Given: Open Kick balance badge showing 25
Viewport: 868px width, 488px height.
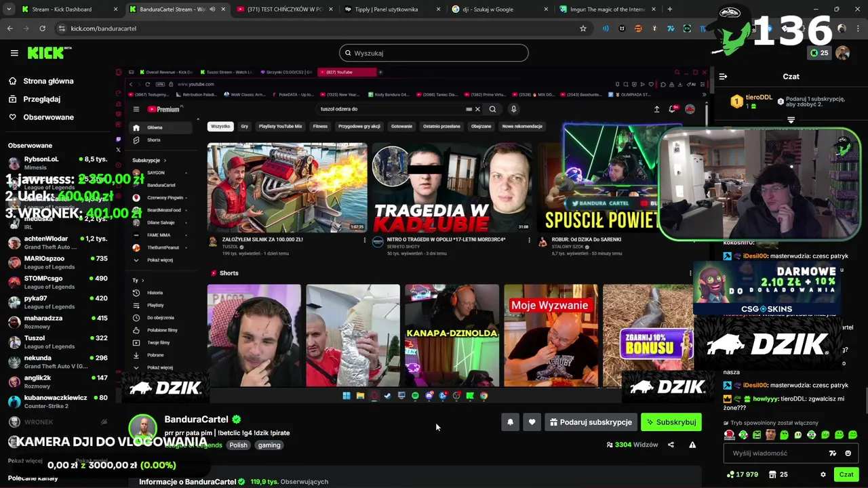Looking at the screenshot, I should pos(819,53).
